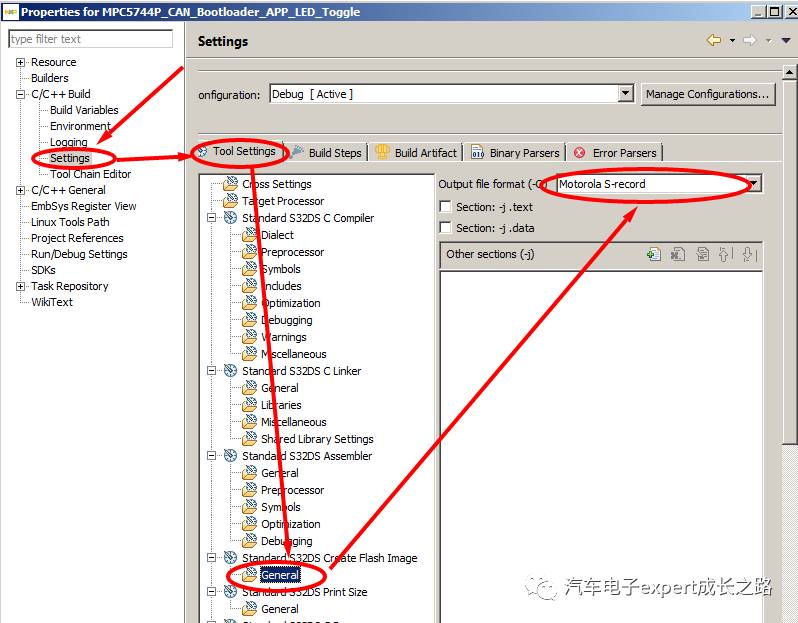This screenshot has width=798, height=623.
Task: Click the Build Steps tab icon
Action: pos(297,152)
